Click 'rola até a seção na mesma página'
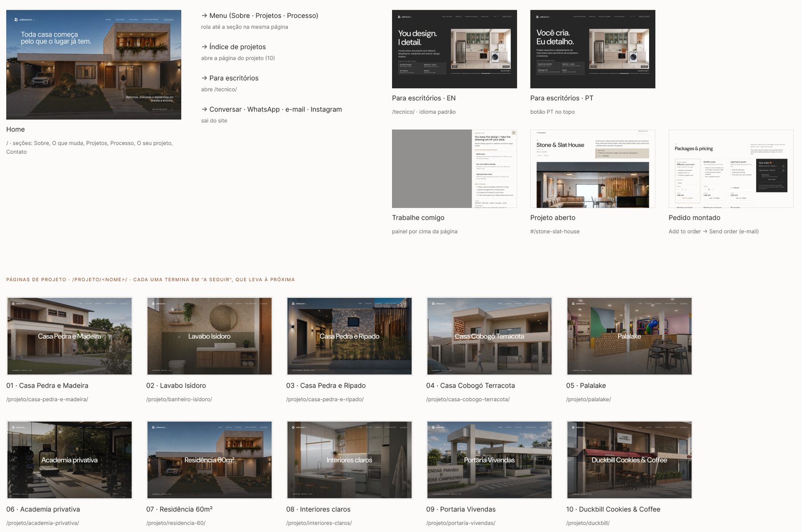The width and height of the screenshot is (802, 532). pyautogui.click(x=245, y=27)
